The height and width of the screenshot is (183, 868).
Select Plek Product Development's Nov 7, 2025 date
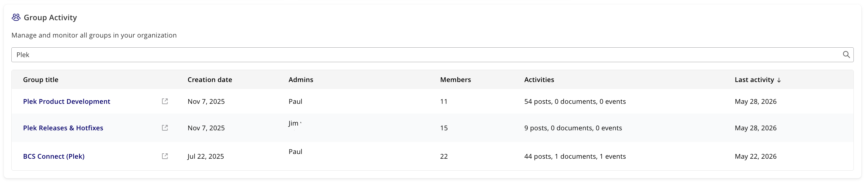point(206,101)
